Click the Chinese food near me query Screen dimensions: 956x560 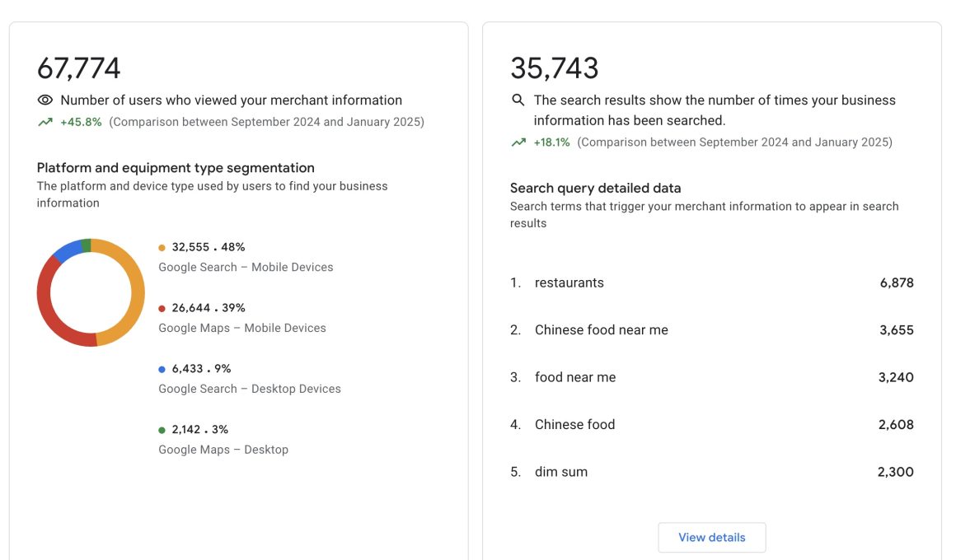[601, 329]
